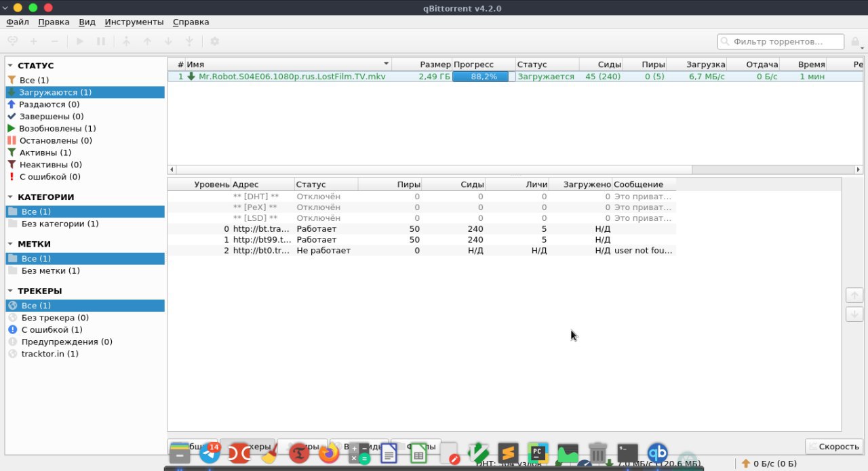
Task: Select the Без метки (1) filter
Action: (85, 270)
